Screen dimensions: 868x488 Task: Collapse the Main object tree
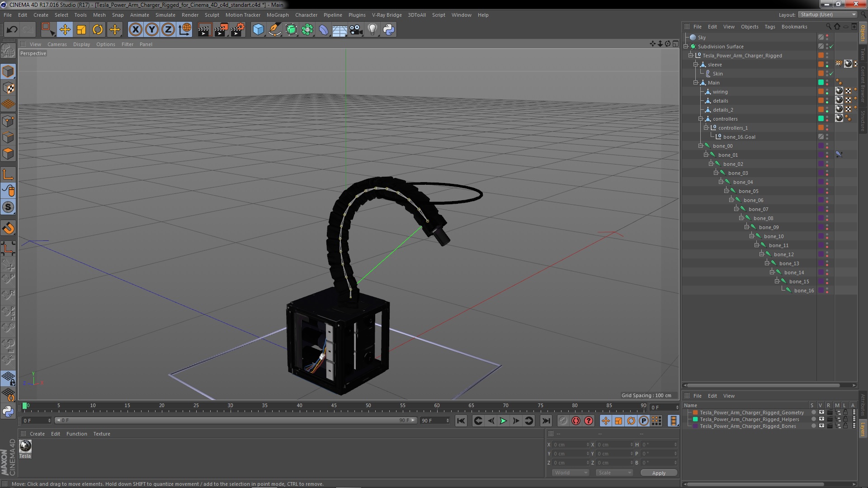[x=696, y=82]
